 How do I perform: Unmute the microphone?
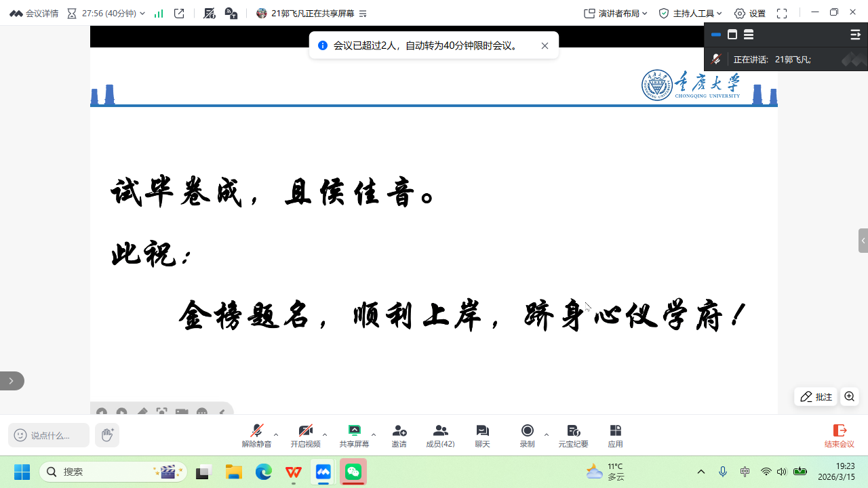[x=256, y=435]
